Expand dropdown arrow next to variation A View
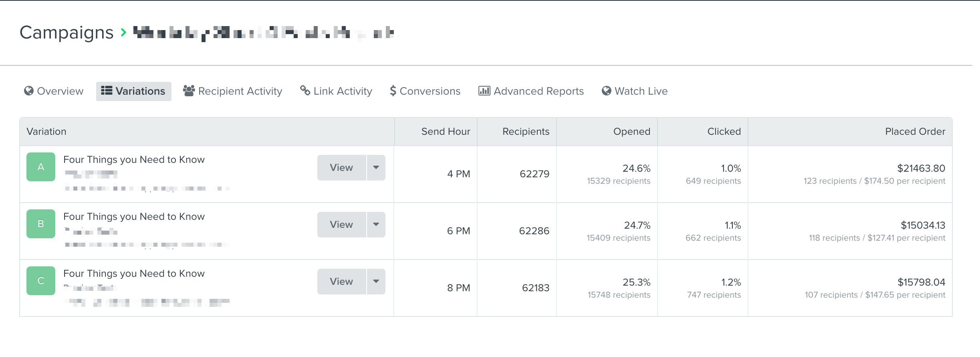Image resolution: width=980 pixels, height=357 pixels. pos(376,168)
